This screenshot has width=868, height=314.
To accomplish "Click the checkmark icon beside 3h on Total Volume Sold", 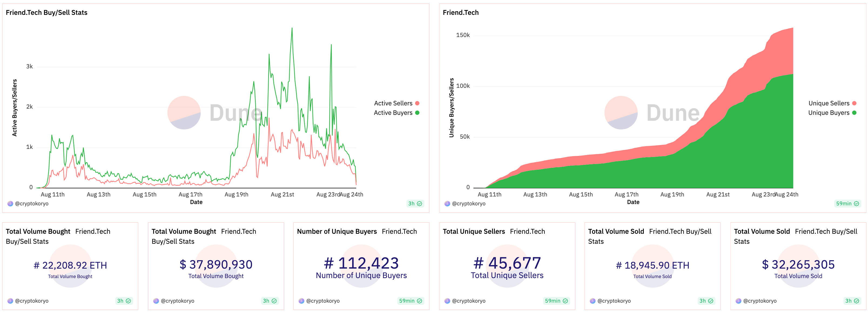I will pyautogui.click(x=711, y=300).
